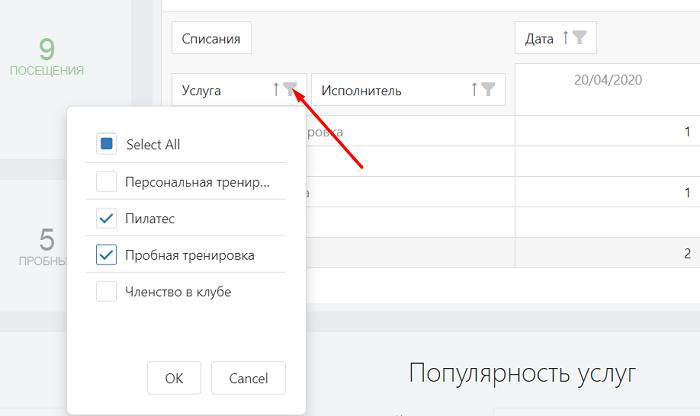Click the total cell showing 2
Viewport: 700px width, 416px height.
tap(608, 253)
